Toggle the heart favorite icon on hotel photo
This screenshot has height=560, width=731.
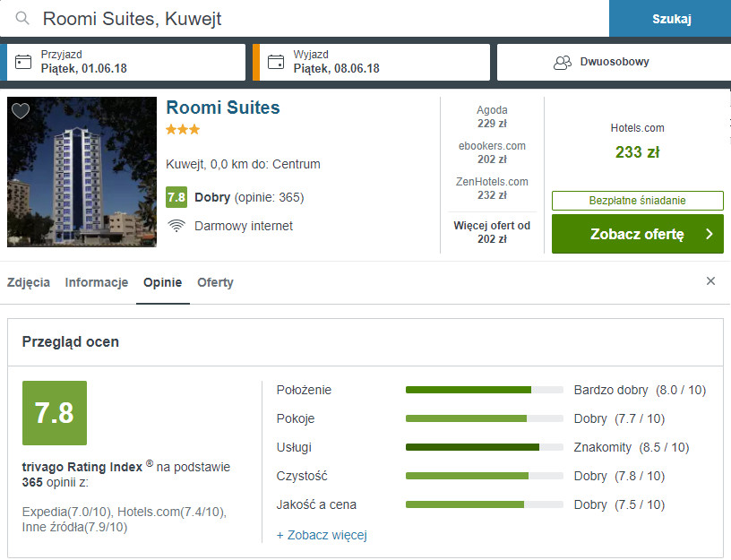[x=21, y=111]
